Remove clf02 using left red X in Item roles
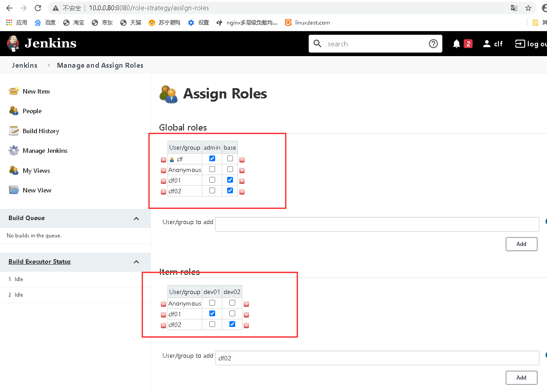547x392 pixels. [x=163, y=326]
